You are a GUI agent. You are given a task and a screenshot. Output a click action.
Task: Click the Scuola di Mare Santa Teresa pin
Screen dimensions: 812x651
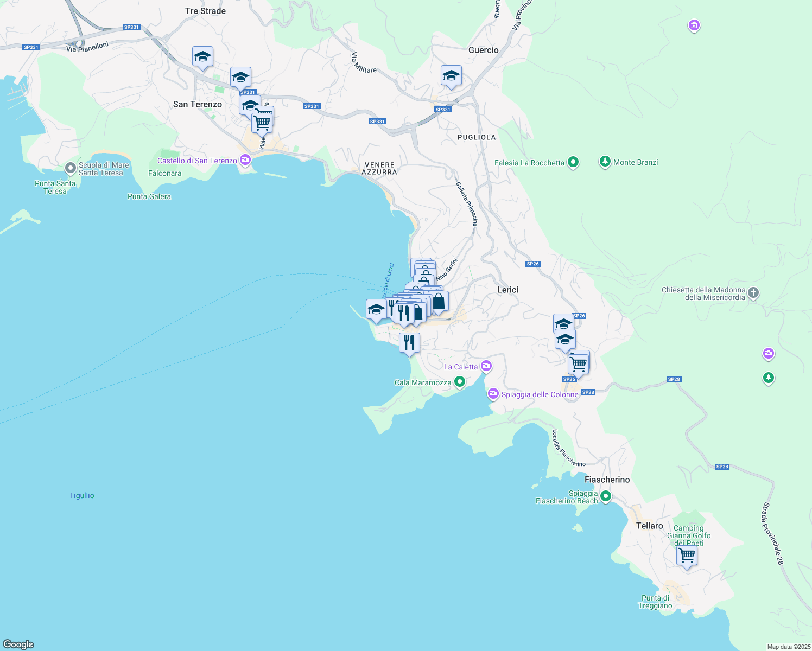(70, 168)
